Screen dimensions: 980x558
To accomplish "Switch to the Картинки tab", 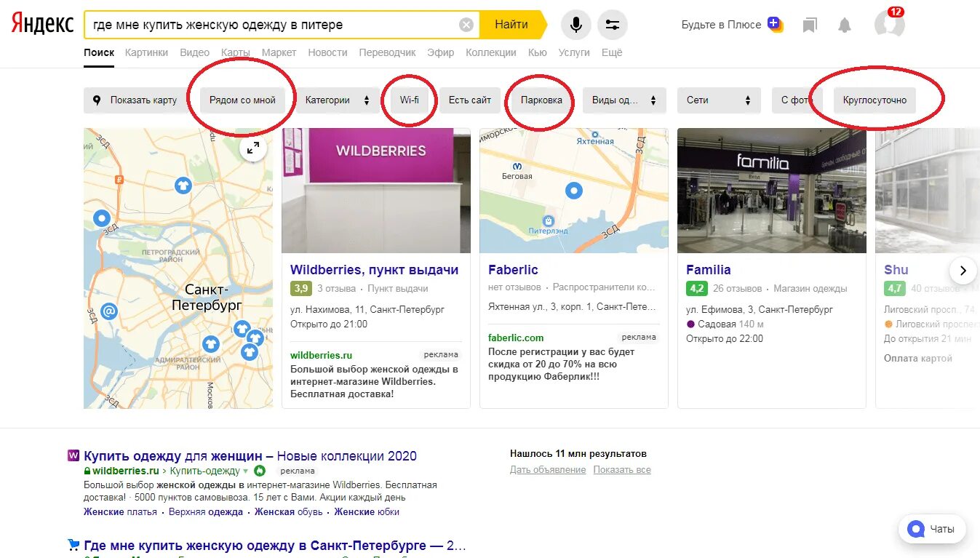I will tap(146, 52).
